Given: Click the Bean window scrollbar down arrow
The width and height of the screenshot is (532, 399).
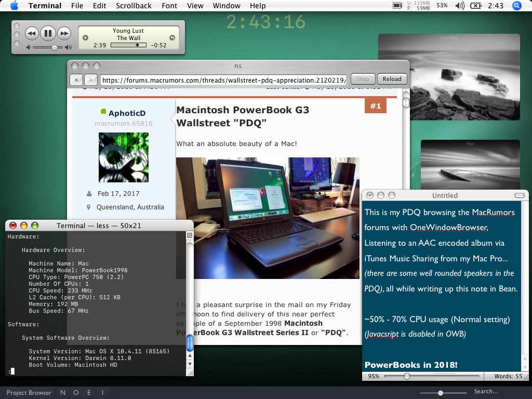Looking at the screenshot, I should click(525, 367).
